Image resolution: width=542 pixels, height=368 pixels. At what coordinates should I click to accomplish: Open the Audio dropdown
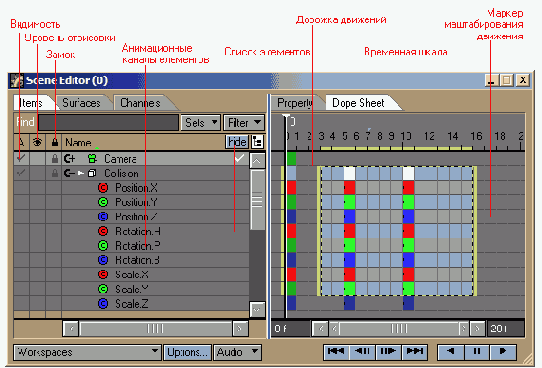(237, 352)
